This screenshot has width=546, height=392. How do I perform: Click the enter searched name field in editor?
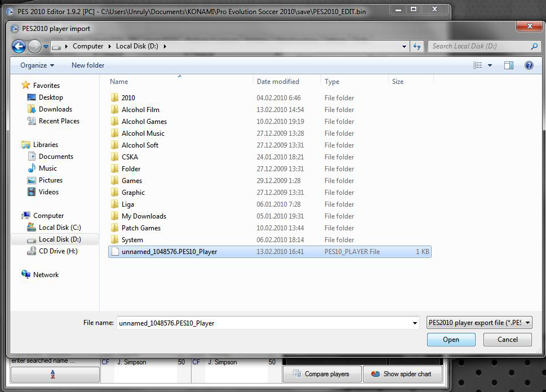coord(55,361)
